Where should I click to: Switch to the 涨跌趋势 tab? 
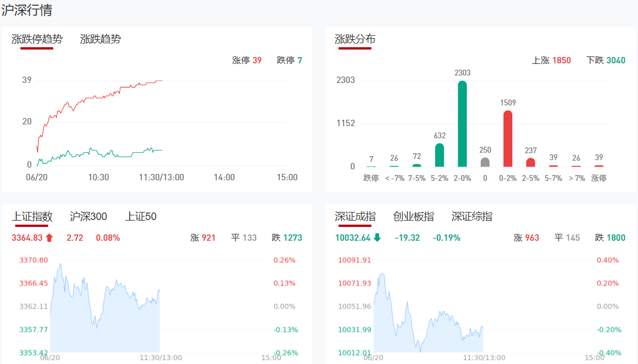click(x=100, y=39)
